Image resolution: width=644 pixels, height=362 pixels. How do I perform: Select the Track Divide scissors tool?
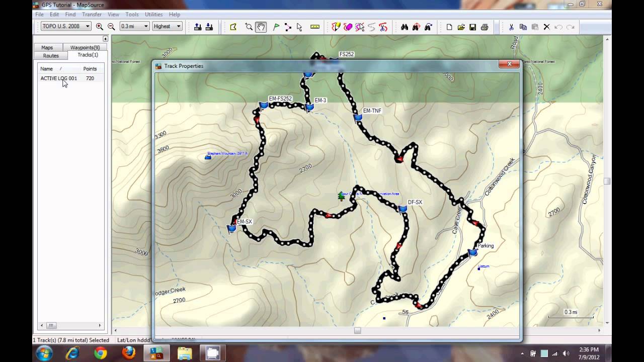point(383,27)
